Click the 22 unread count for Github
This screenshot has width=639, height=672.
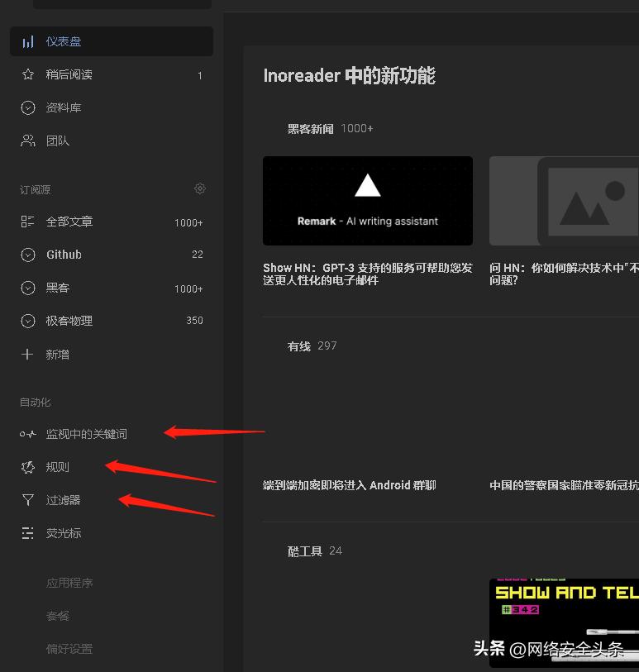(x=197, y=255)
